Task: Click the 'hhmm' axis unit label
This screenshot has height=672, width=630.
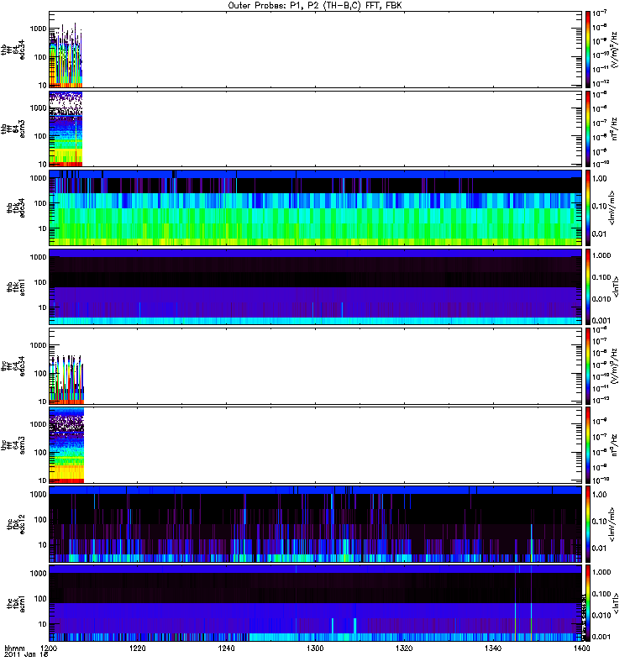Action: 14,648
